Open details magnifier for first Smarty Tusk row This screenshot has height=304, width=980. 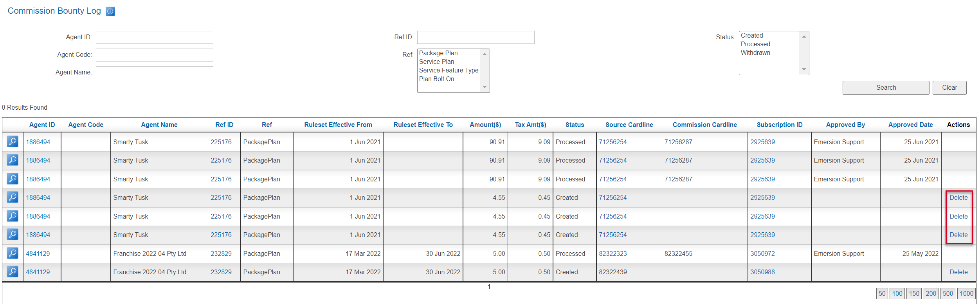click(x=13, y=141)
